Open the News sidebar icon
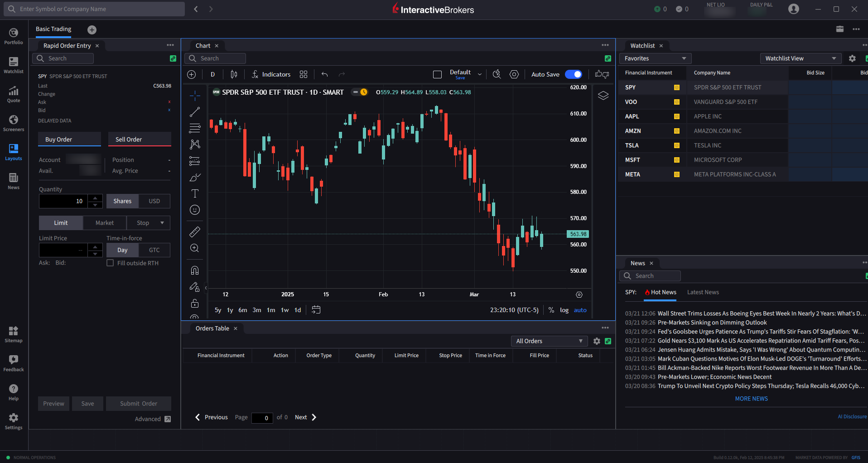The height and width of the screenshot is (463, 868). [x=14, y=181]
